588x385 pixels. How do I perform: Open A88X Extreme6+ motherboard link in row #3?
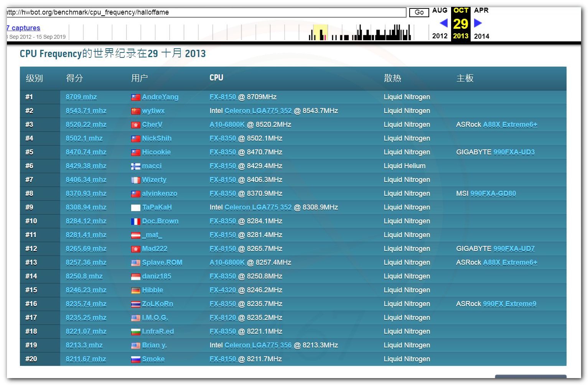pos(510,125)
